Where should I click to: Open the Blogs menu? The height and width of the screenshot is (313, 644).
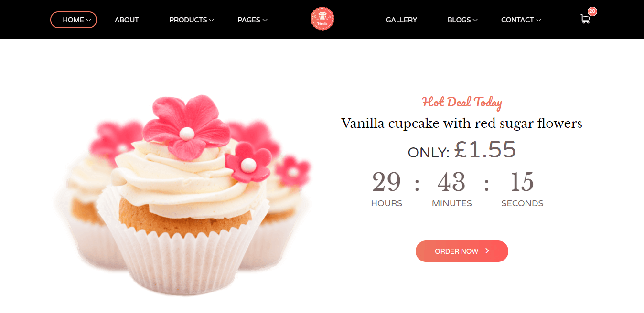(x=459, y=20)
